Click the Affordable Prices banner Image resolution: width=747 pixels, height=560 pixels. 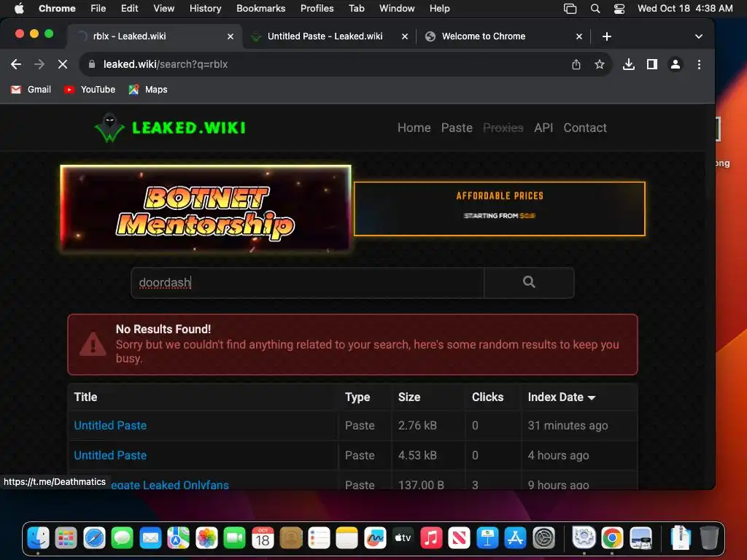[x=499, y=209]
